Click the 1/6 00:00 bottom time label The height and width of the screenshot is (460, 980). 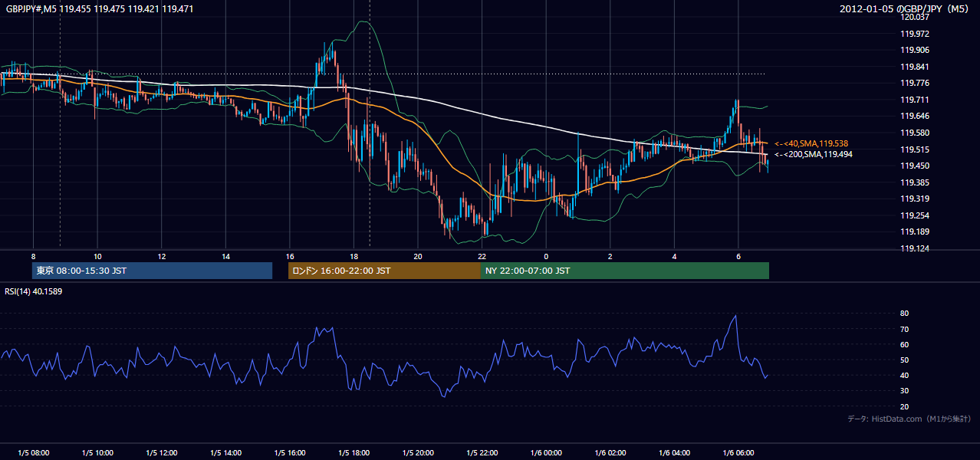[x=546, y=453]
